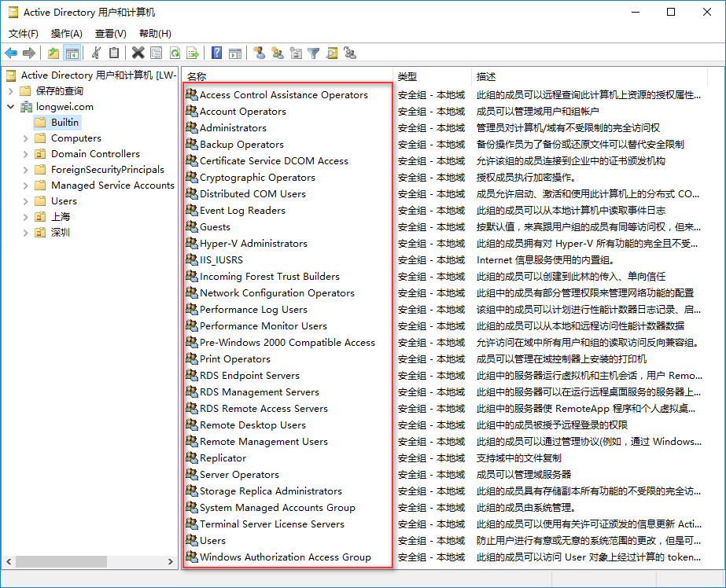Click the Replicator group icon
The width and height of the screenshot is (726, 588).
coord(192,458)
